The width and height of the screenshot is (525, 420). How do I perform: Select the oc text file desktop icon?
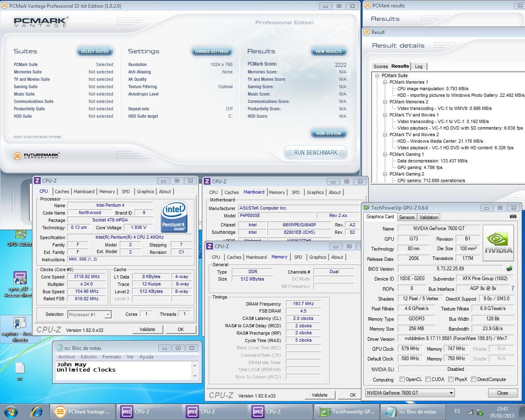19,370
